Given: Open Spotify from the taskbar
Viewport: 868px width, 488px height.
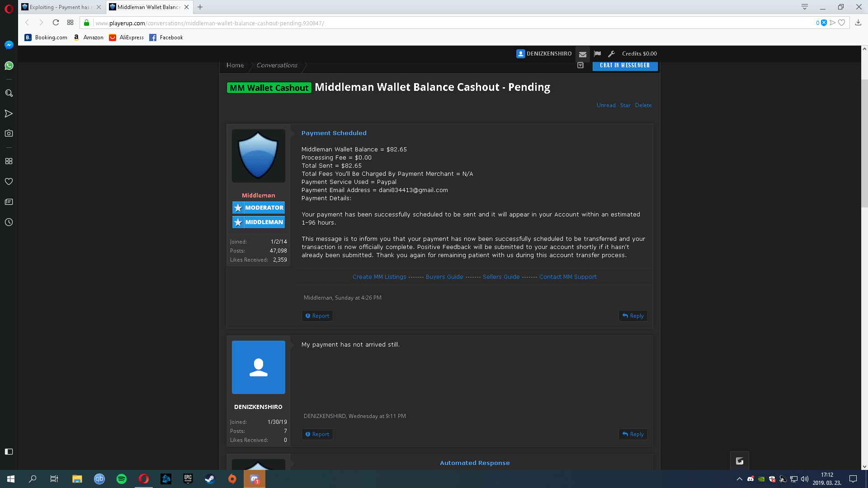Looking at the screenshot, I should pyautogui.click(x=121, y=479).
